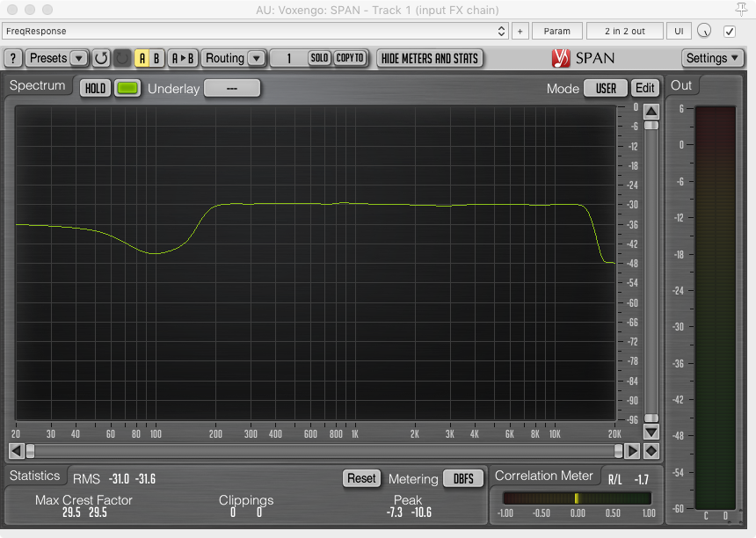Click the correlation meter bar
Screen dimensions: 756x538
pyautogui.click(x=577, y=498)
